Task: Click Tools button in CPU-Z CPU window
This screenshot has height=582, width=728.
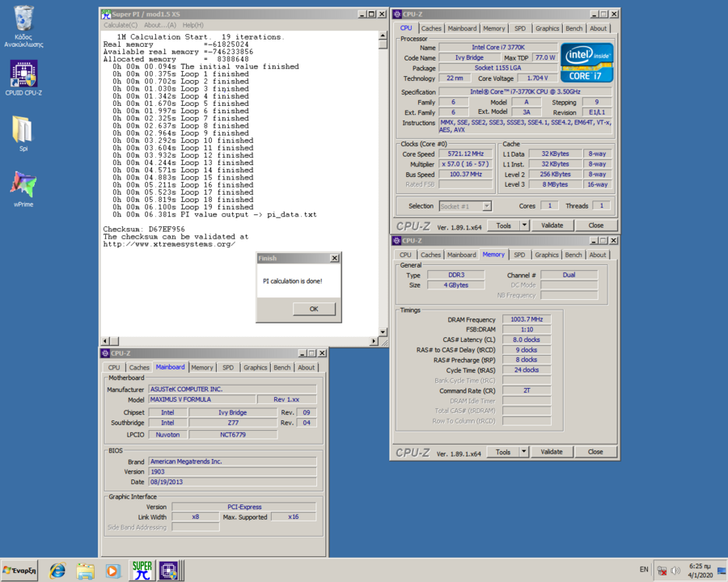Action: (x=504, y=226)
